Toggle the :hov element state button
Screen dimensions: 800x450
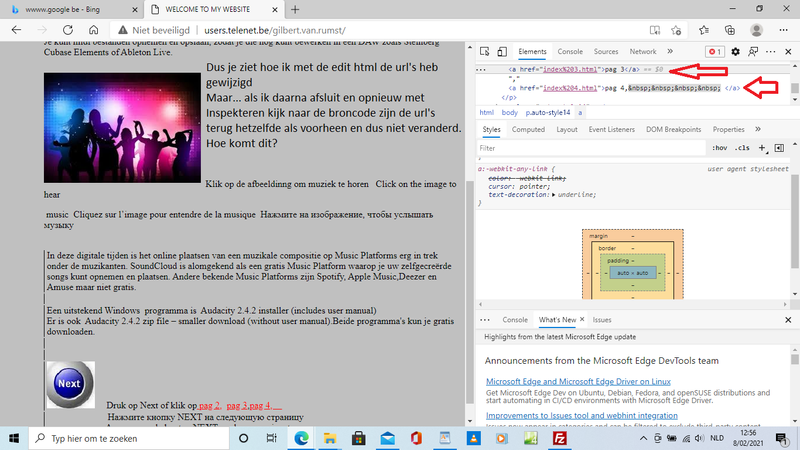[719, 148]
